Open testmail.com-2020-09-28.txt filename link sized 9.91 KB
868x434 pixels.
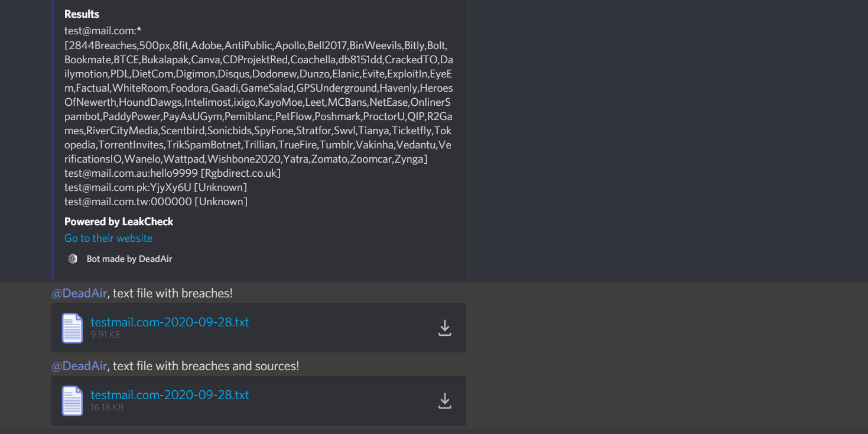click(170, 322)
